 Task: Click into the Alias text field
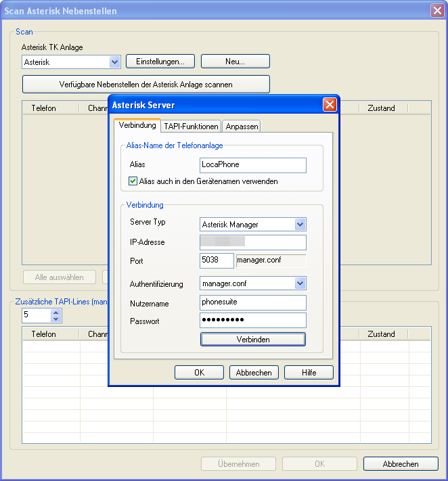pos(253,165)
